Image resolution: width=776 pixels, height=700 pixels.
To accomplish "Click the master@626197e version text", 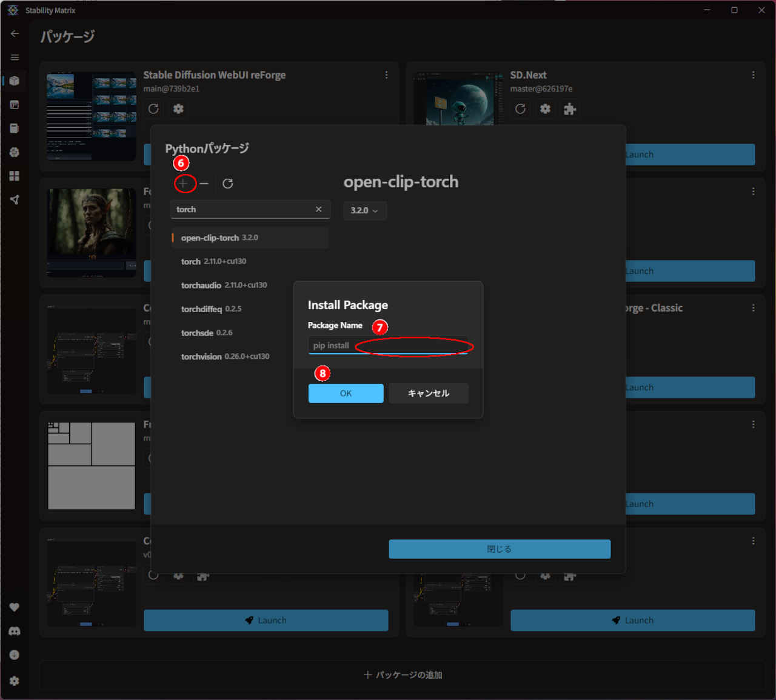I will 541,89.
